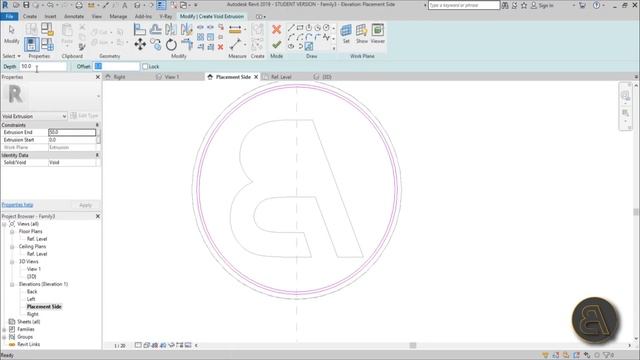Screen dimensions: 640x360
Task: Open the Annotate ribbon tab
Action: pyautogui.click(x=74, y=16)
